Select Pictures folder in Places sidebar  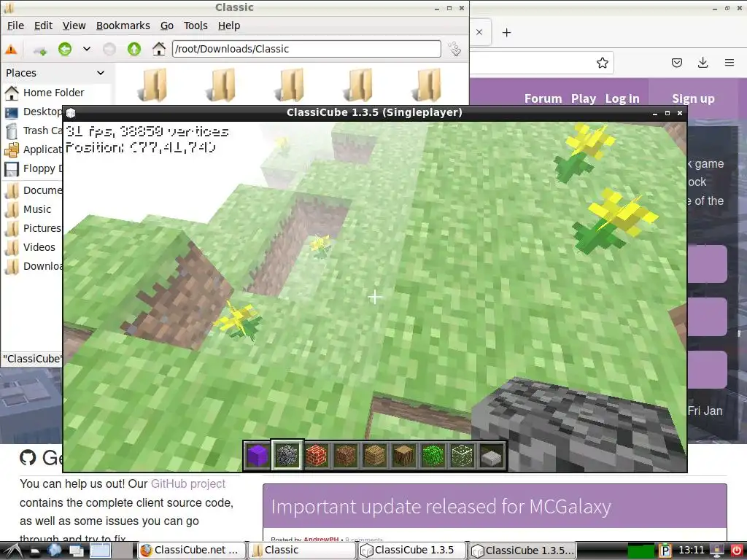pos(32,228)
